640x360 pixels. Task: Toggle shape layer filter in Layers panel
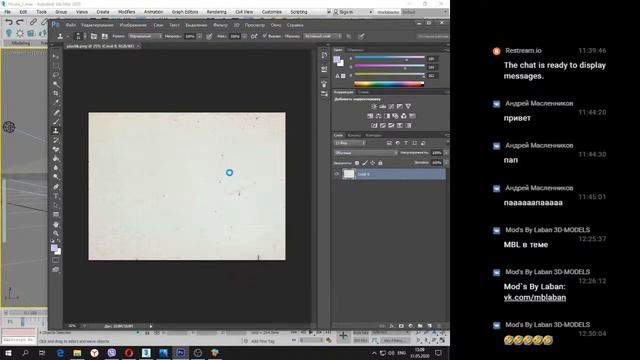(x=415, y=143)
